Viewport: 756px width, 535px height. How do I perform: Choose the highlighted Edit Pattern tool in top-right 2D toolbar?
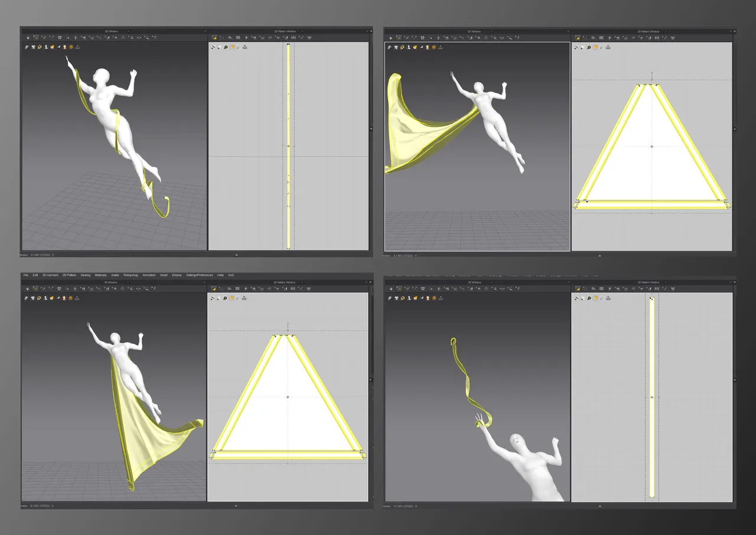click(x=577, y=37)
